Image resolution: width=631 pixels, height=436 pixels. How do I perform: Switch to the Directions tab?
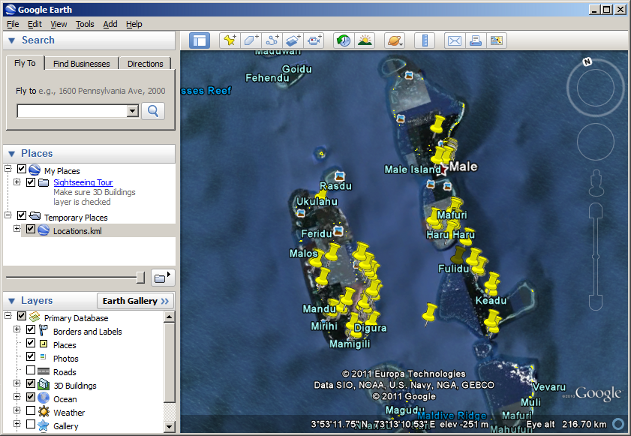[145, 64]
